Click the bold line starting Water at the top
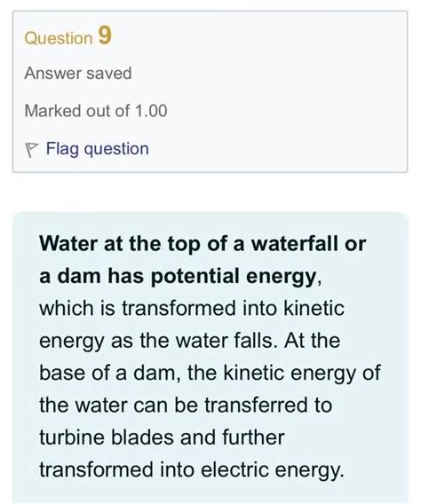This screenshot has width=421, height=504. point(203,244)
